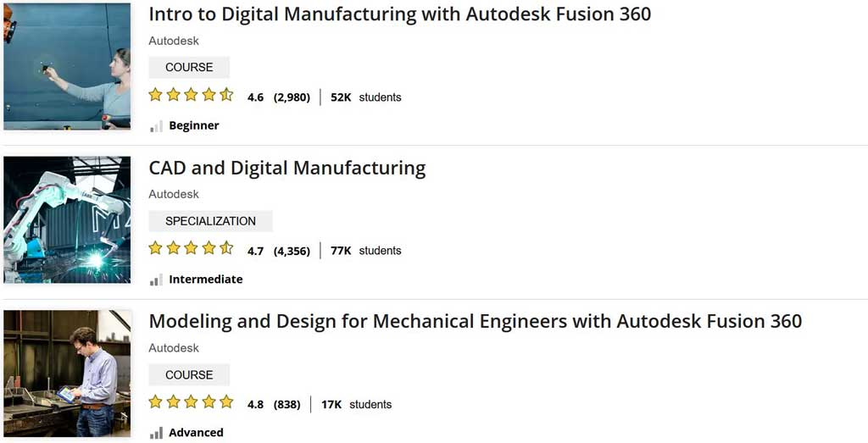Open Intro to Digital Manufacturing course title
The image size is (868, 443).
tap(399, 14)
